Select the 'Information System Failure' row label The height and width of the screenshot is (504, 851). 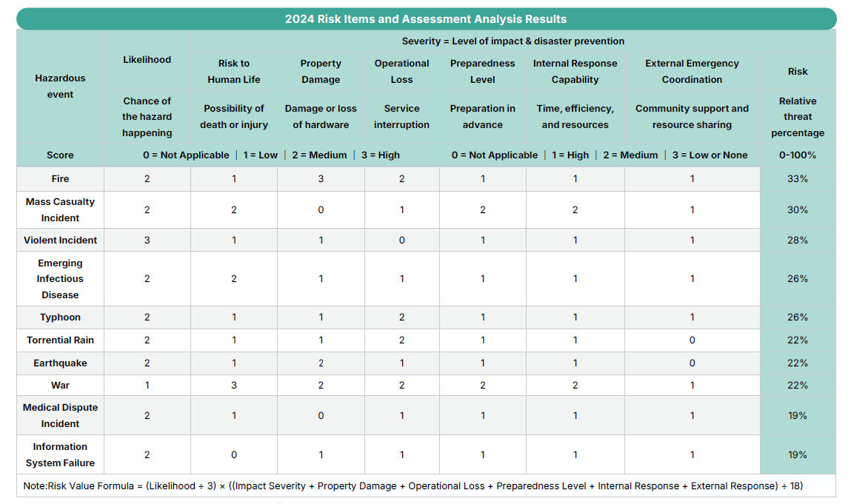click(x=60, y=454)
